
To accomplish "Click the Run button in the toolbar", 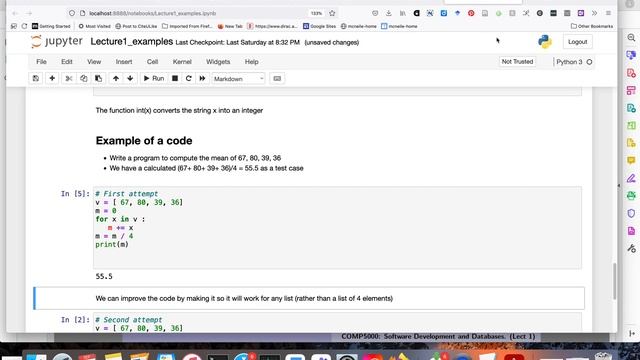I will point(154,78).
